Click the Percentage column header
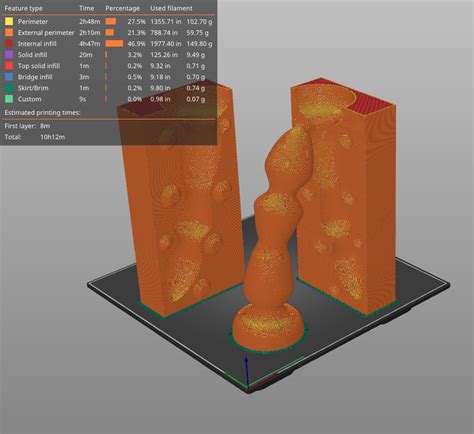This screenshot has height=434, width=474. tap(122, 8)
